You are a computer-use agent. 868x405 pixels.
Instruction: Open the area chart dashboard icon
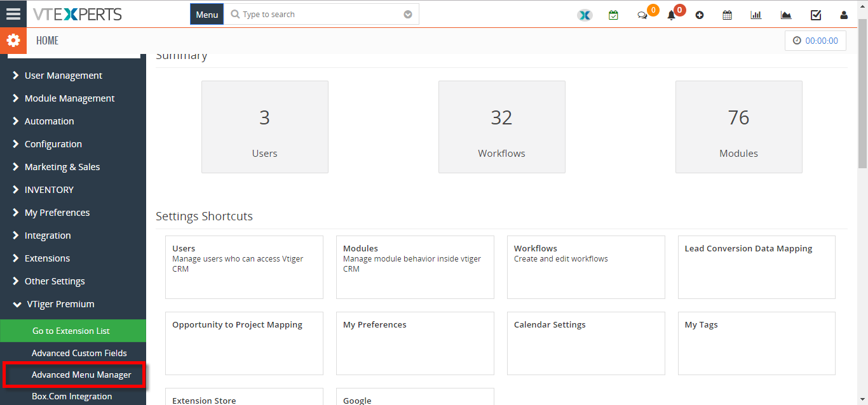click(786, 15)
